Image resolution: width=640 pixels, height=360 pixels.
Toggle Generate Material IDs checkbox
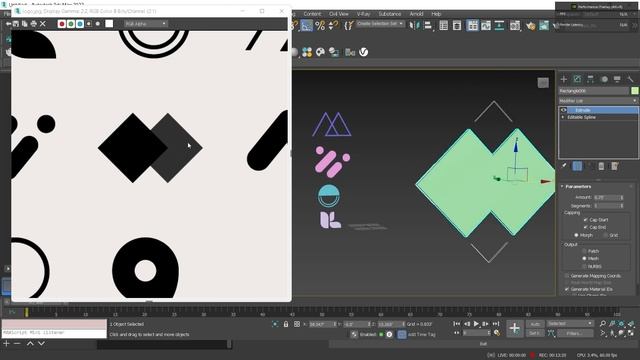point(567,289)
